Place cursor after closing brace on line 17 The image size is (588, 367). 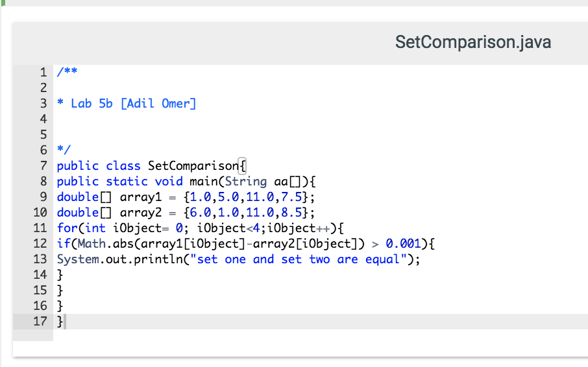point(65,322)
